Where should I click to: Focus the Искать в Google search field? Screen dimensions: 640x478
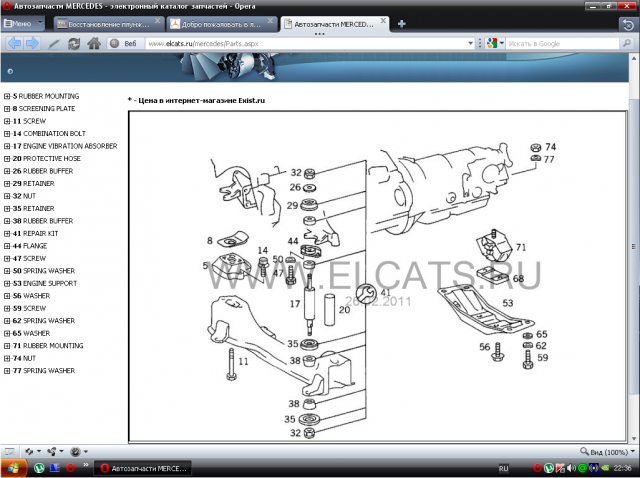click(562, 43)
